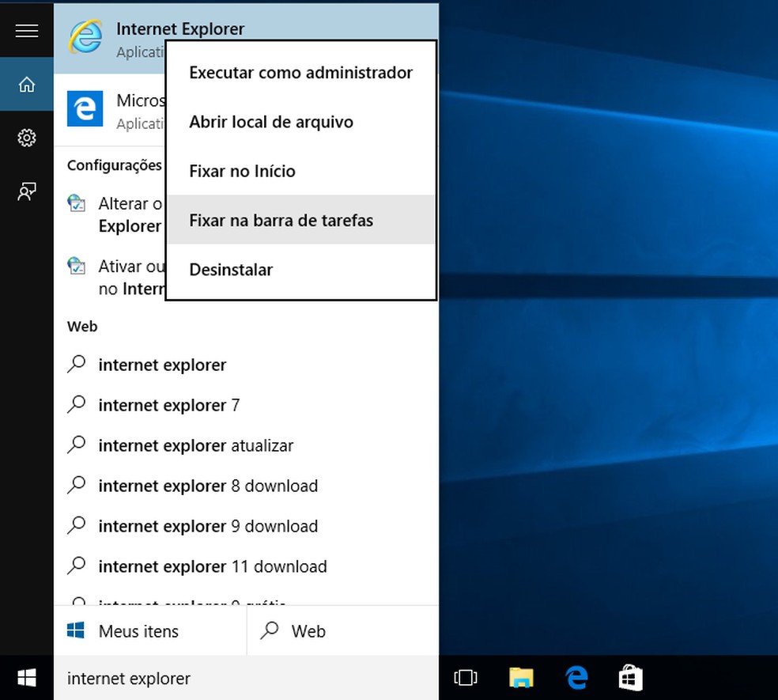Click 'Desinstalar' in the context menu
The width and height of the screenshot is (778, 700).
pos(231,270)
